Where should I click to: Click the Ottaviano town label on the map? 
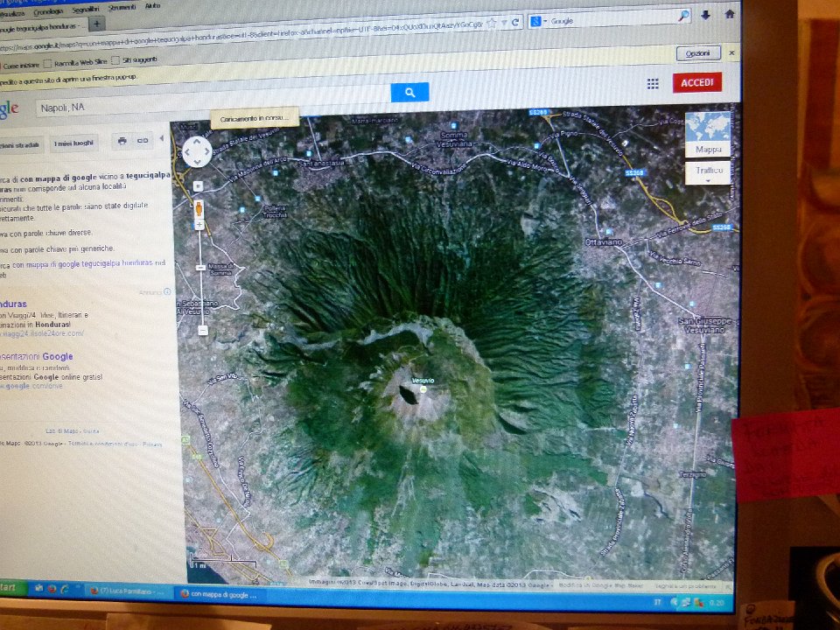(603, 242)
